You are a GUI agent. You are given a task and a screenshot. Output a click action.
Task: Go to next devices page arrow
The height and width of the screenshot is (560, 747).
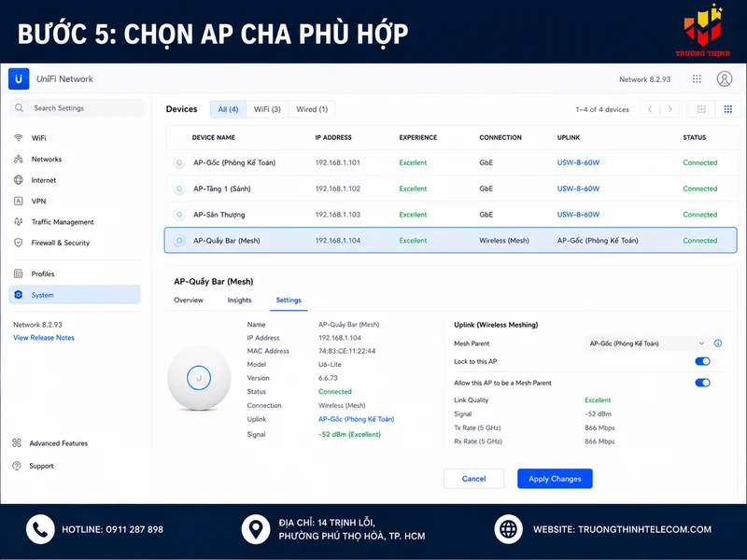669,109
